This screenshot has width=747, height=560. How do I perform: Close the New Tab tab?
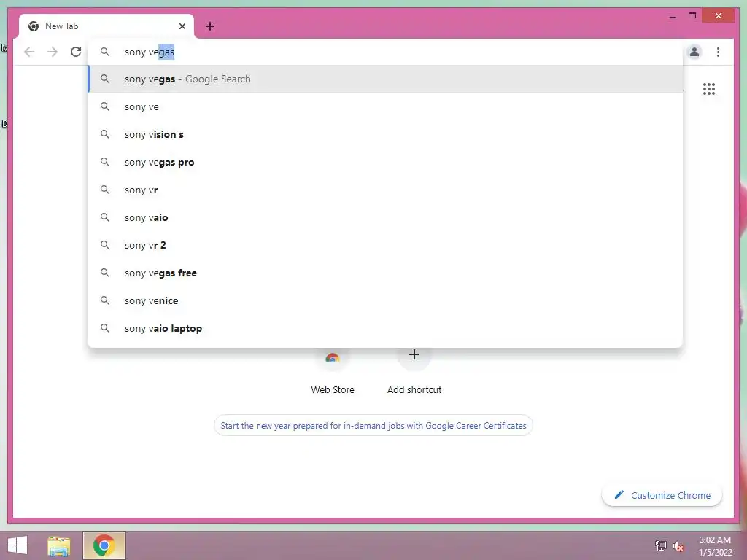point(182,26)
